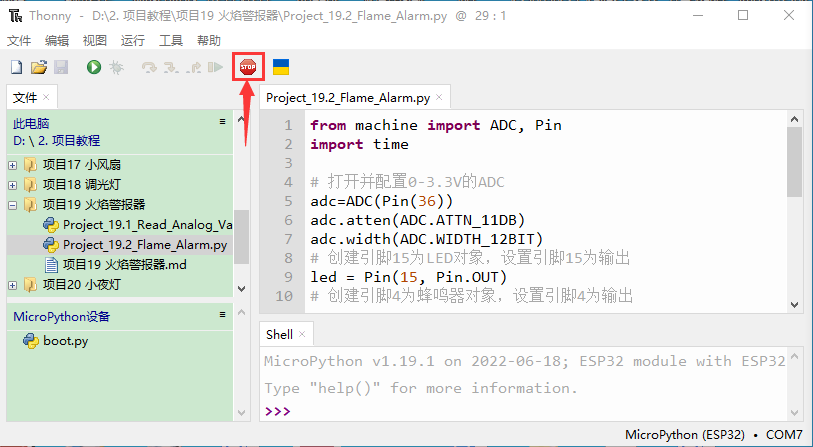This screenshot has width=813, height=447.
Task: Stop the running program
Action: pyautogui.click(x=247, y=67)
